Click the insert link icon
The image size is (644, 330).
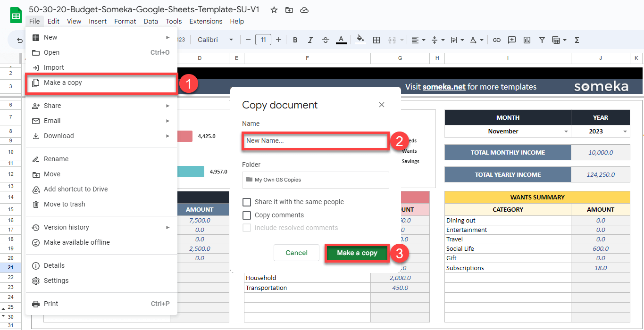(x=496, y=40)
